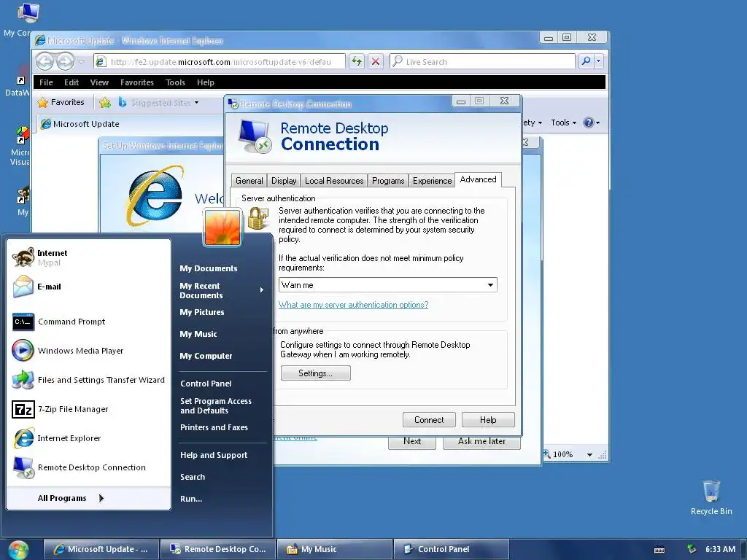This screenshot has width=747, height=560.
Task: Open My Documents from Start menu
Action: click(208, 268)
